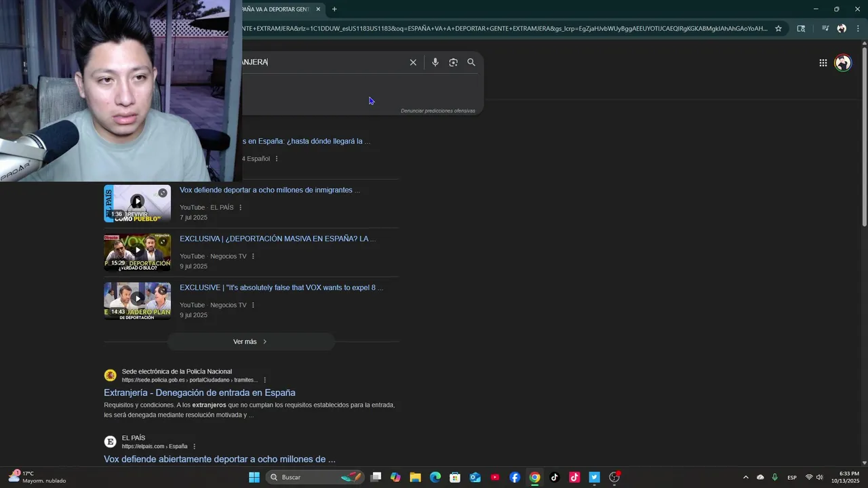Open OneDrive cloud icon in system tray
Viewport: 868px width, 488px height.
point(760,477)
